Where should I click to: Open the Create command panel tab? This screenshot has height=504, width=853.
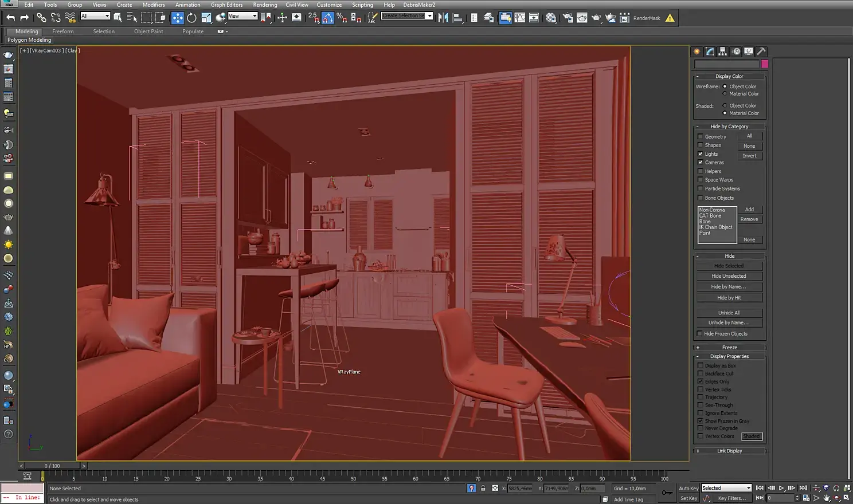coord(697,52)
